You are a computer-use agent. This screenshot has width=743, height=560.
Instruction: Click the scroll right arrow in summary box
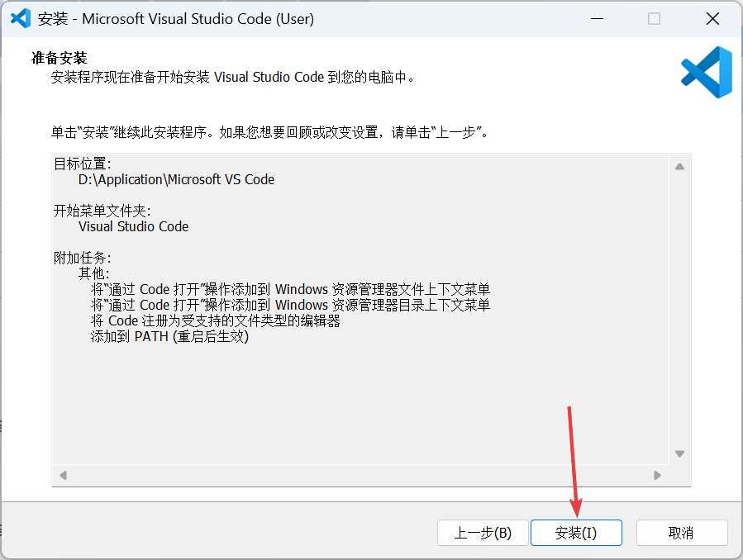point(657,475)
